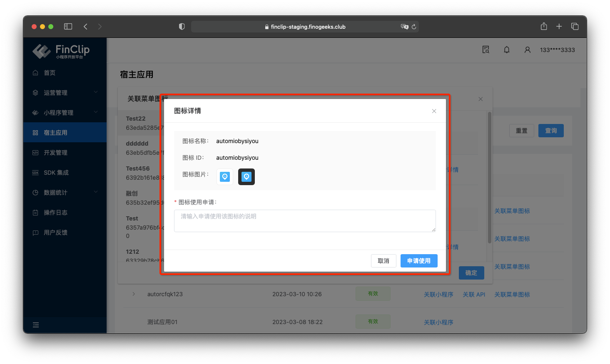610x364 pixels.
Task: Click the user profile icon in top bar
Action: 527,50
